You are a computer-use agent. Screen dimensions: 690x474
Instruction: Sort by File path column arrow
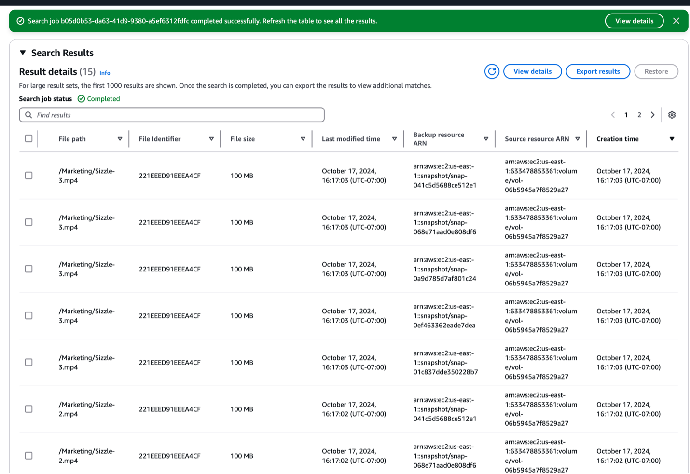[121, 139]
